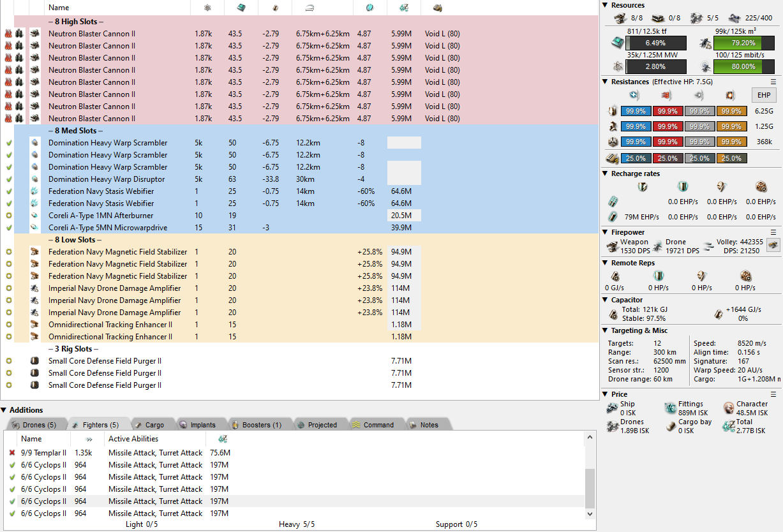Click the Drone DPS icon in Firepower
The height and width of the screenshot is (532, 783).
pyautogui.click(x=657, y=246)
